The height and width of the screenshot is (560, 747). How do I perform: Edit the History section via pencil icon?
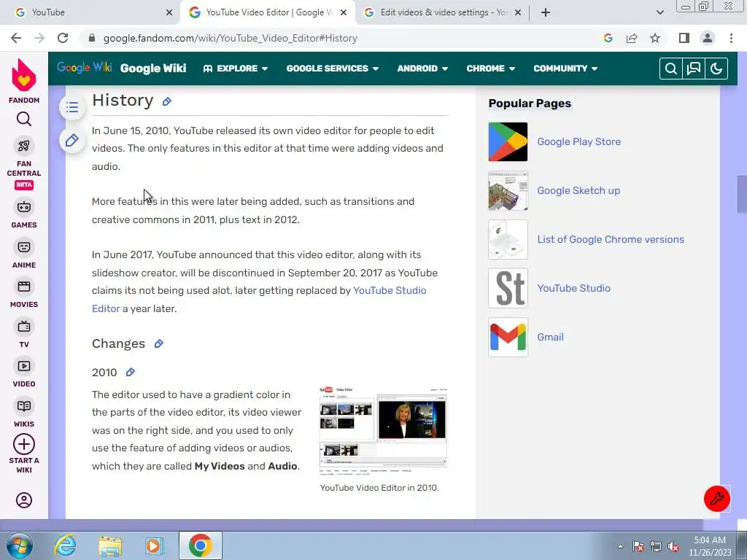[x=167, y=101]
